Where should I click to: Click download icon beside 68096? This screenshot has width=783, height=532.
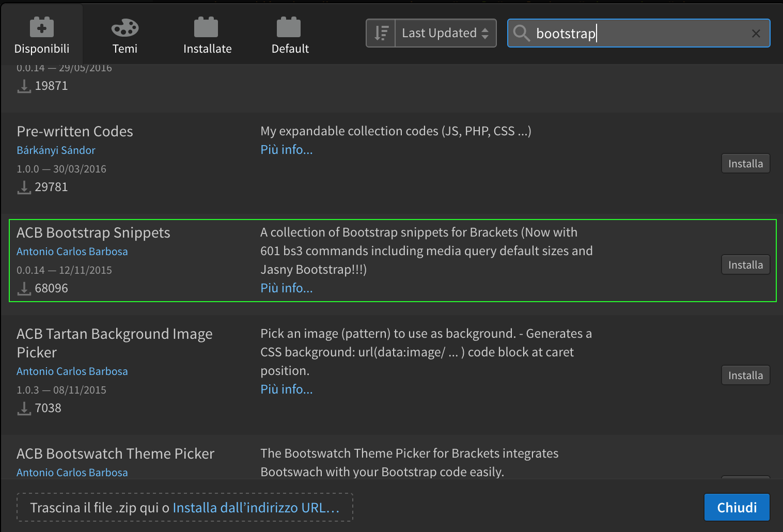[x=24, y=288]
